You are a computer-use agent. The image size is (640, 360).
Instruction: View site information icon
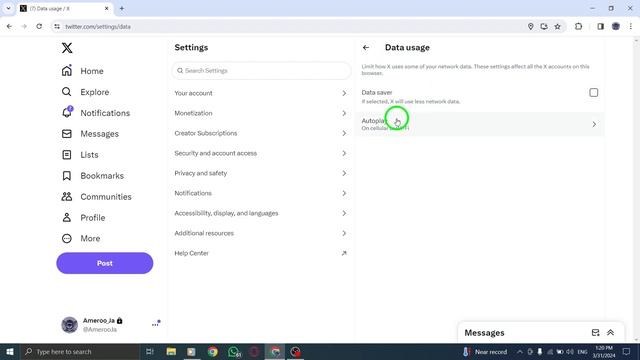coord(57,27)
